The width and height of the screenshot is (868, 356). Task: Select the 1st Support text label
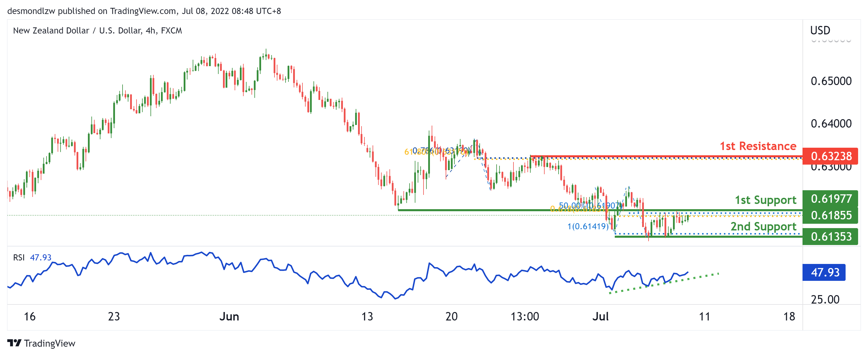(765, 200)
